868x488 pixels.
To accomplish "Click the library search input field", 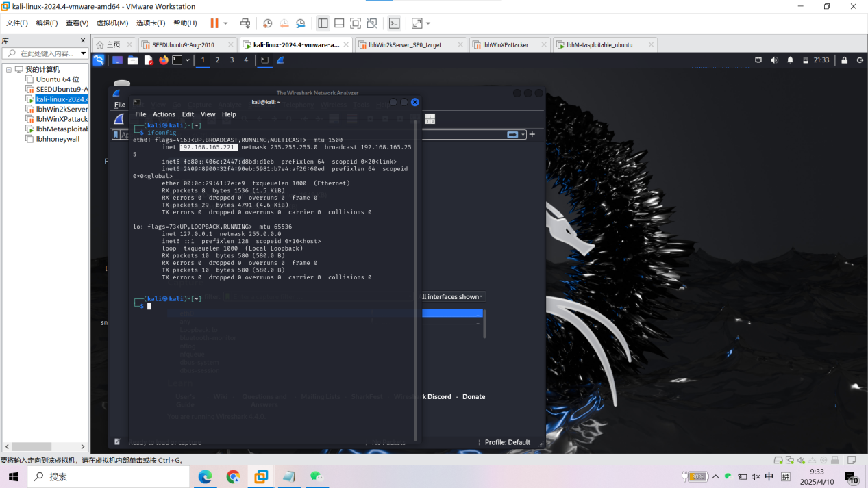I will coord(47,53).
